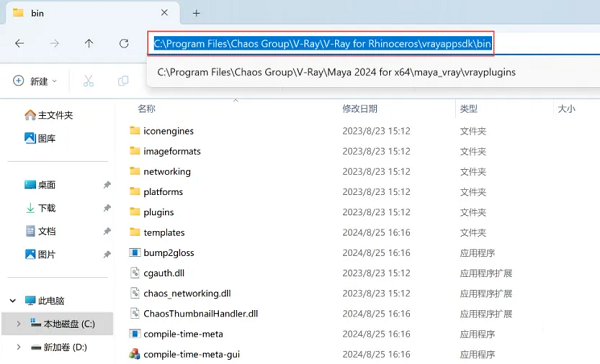Click the file name "compile-time-meta-gui"

(192, 354)
